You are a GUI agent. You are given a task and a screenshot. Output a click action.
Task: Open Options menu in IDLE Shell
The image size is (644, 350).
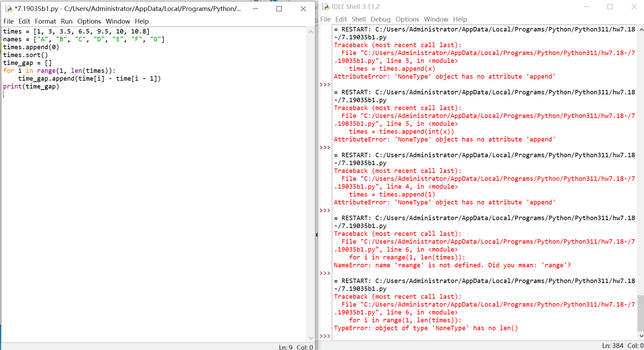pos(407,19)
